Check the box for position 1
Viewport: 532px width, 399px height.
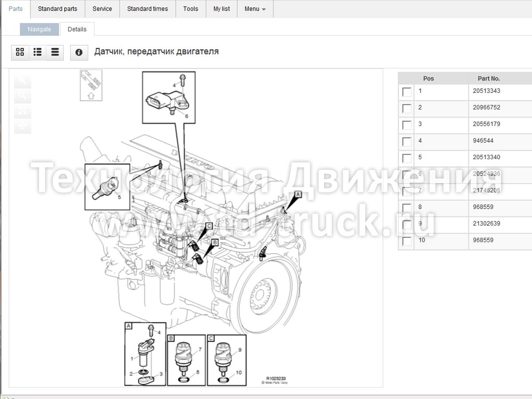pos(407,92)
